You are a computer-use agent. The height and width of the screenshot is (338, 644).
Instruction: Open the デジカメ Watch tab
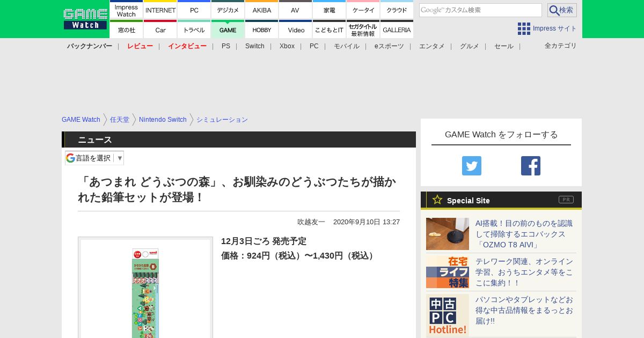coord(228,10)
